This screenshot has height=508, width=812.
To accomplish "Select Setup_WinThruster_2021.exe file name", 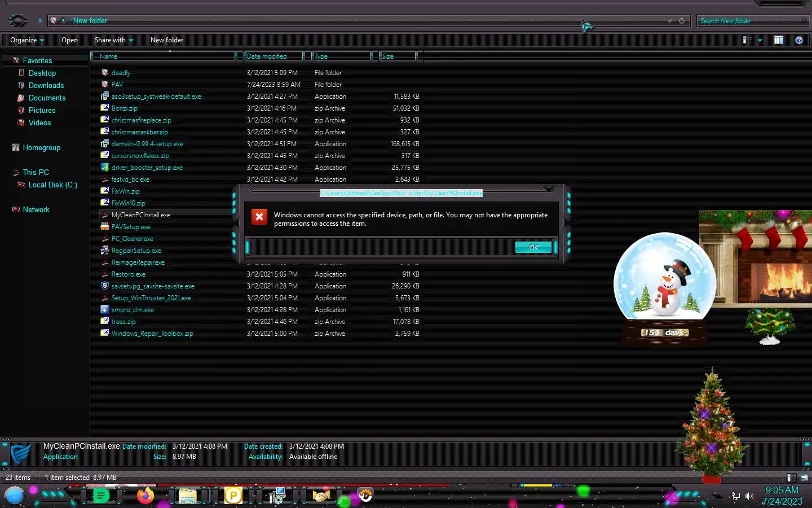I will (151, 298).
